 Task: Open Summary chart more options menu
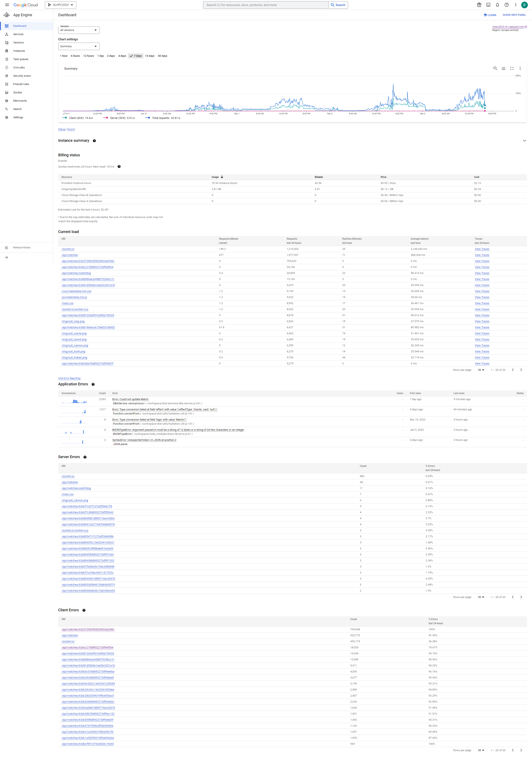click(x=520, y=68)
